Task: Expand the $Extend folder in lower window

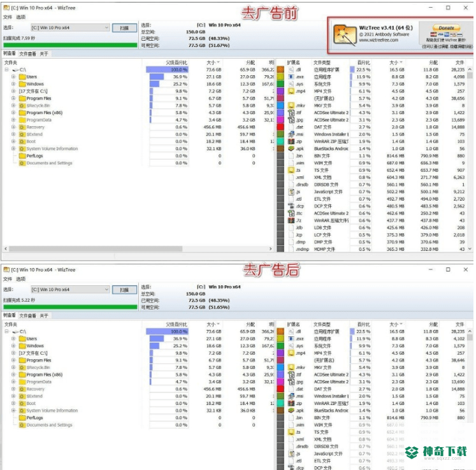Action: click(13, 396)
